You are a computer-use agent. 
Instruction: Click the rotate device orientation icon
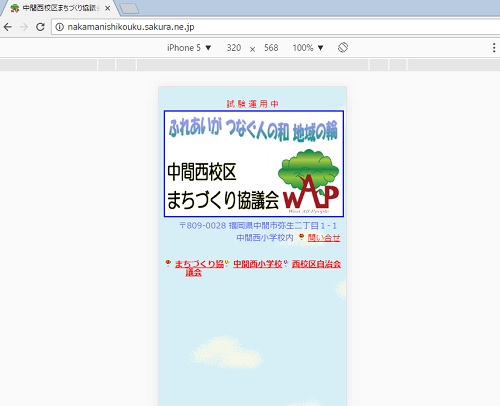[343, 47]
